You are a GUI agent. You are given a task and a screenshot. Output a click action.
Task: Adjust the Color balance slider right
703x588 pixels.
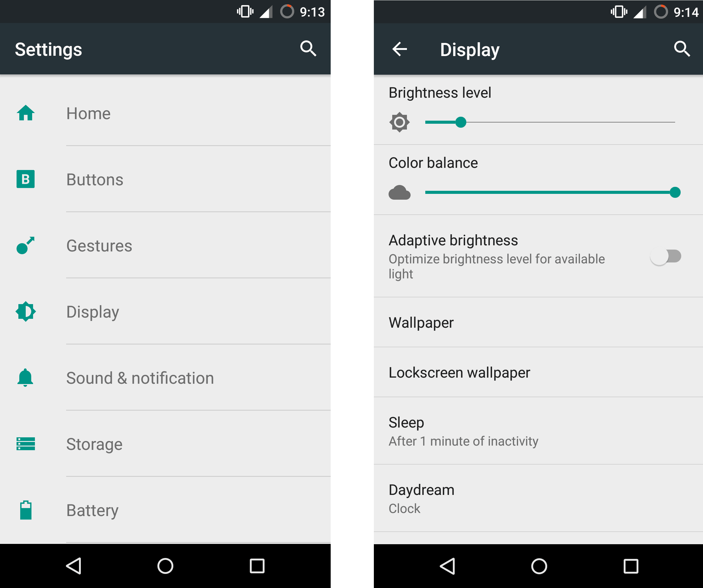click(x=675, y=192)
